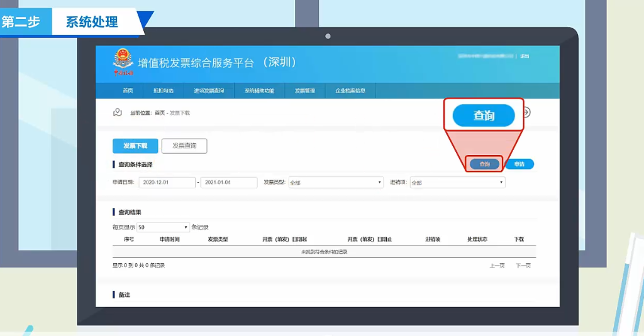
Task: Click the 序号 column header
Action: click(129, 239)
